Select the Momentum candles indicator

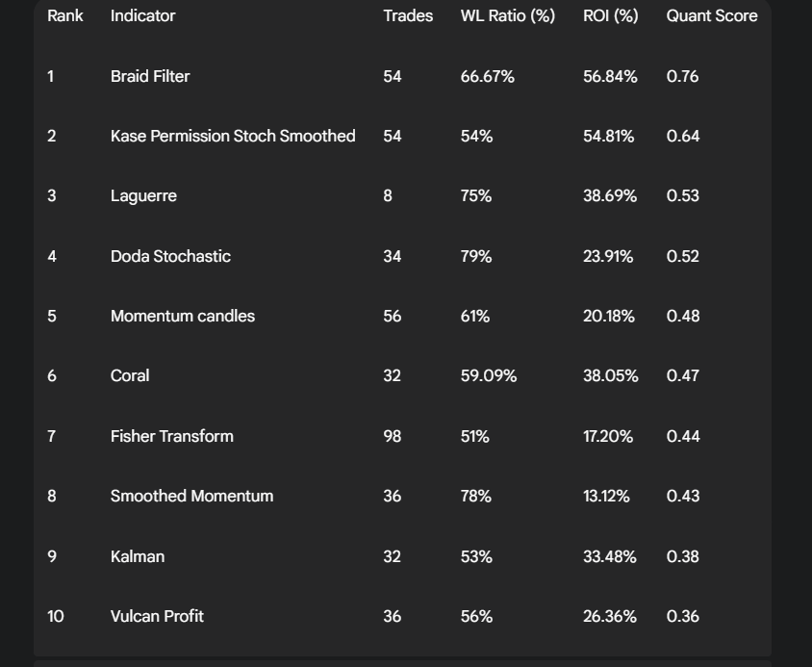(x=183, y=316)
